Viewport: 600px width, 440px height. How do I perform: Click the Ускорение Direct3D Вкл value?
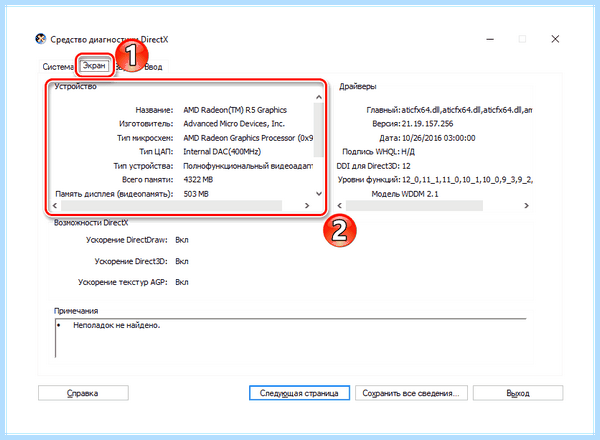coord(182,261)
